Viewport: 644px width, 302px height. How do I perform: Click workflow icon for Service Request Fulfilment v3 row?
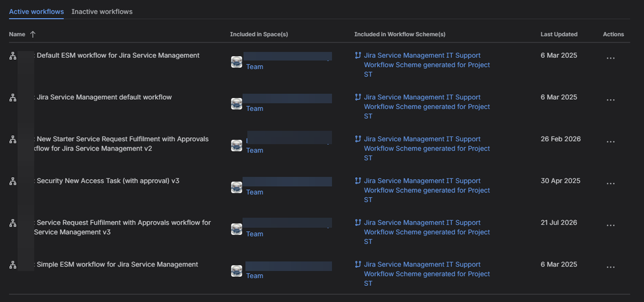point(13,223)
